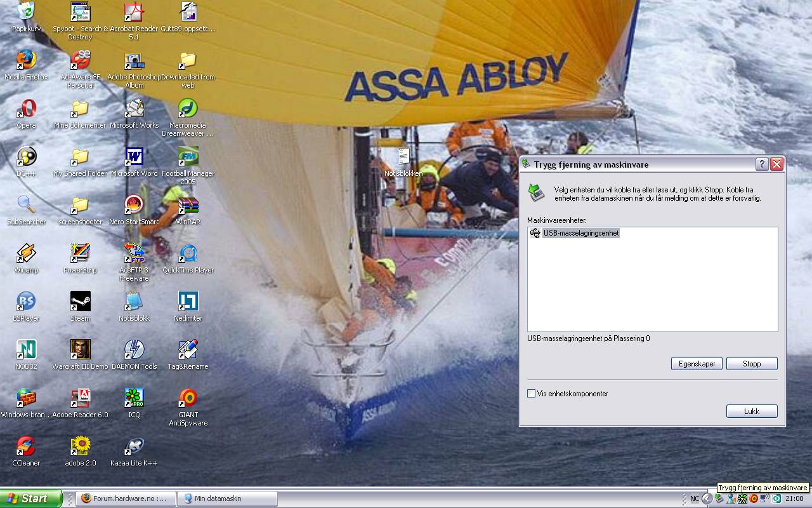Viewport: 812px width, 508px height.
Task: Select the DAEMON Tools desktop icon
Action: (x=134, y=351)
